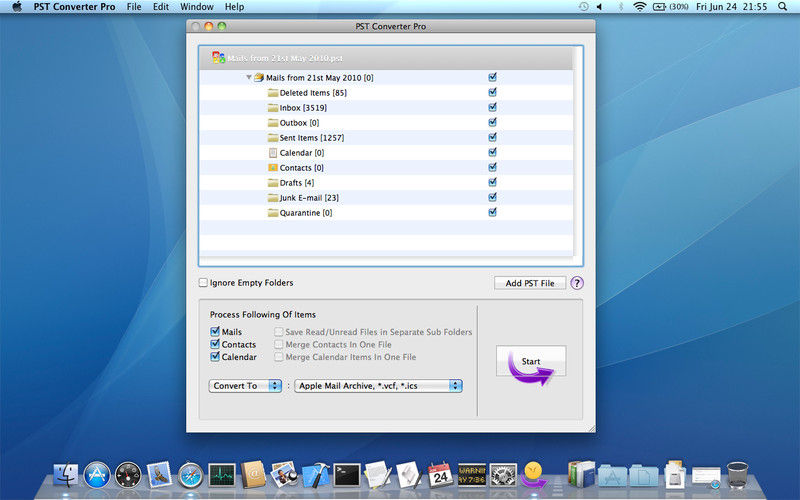Screen dimensions: 800x500
Task: Toggle the Calendar process checkbox
Action: [215, 357]
